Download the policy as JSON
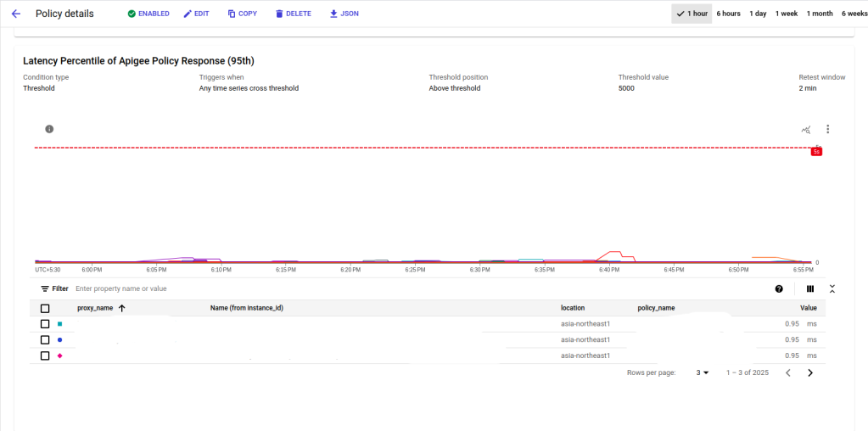Image resolution: width=868 pixels, height=431 pixels. 344,14
